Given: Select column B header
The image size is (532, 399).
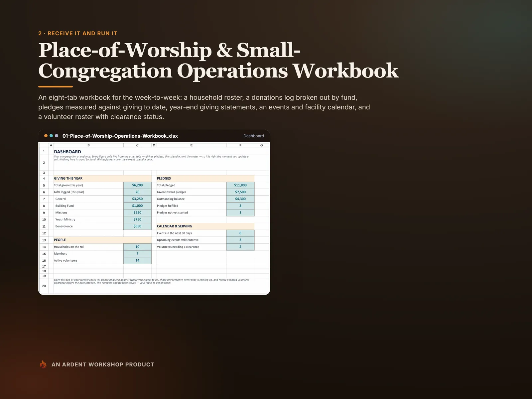Looking at the screenshot, I should pos(88,145).
